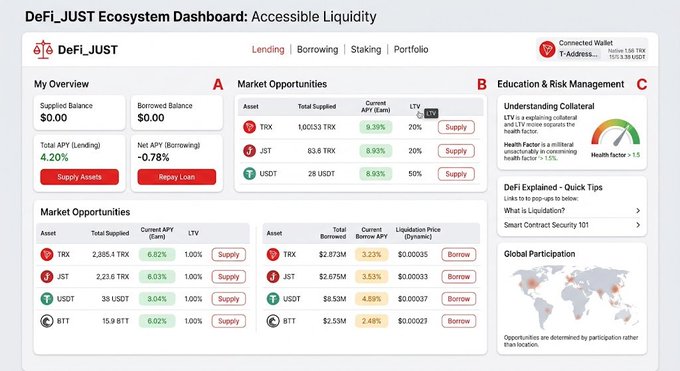The width and height of the screenshot is (680, 371).
Task: Borrow JST at 3.53% APY
Action: point(459,277)
